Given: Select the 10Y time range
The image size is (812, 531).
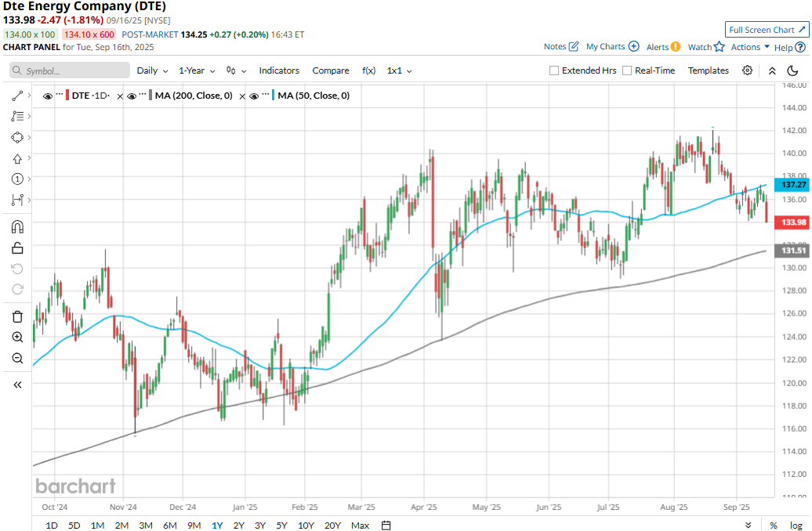Looking at the screenshot, I should tap(306, 526).
